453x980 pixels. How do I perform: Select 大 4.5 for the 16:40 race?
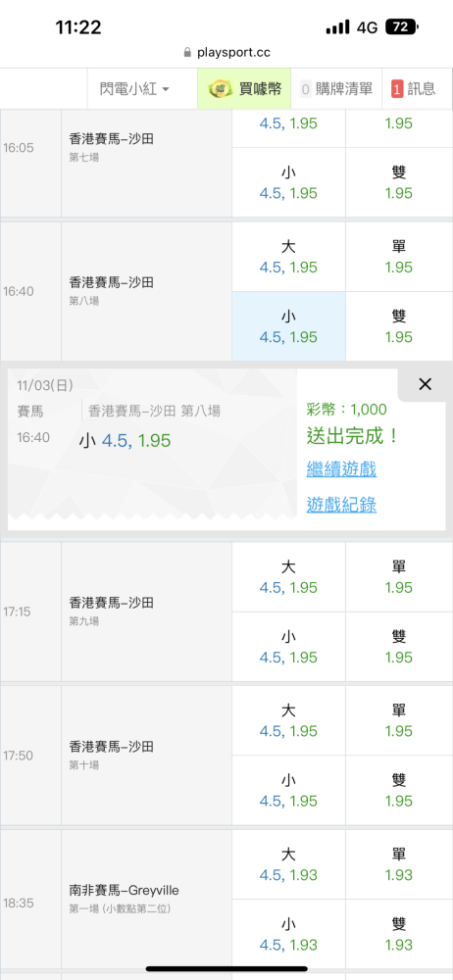tap(288, 257)
